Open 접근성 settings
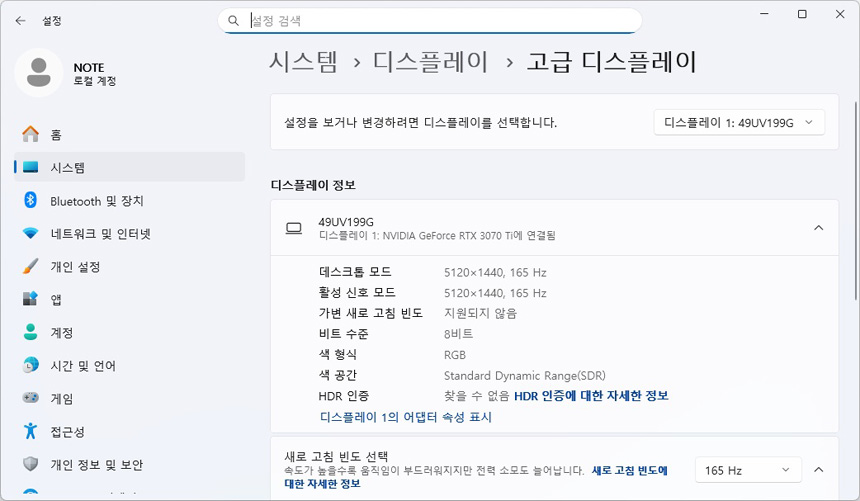Image resolution: width=860 pixels, height=501 pixels. coord(67,432)
